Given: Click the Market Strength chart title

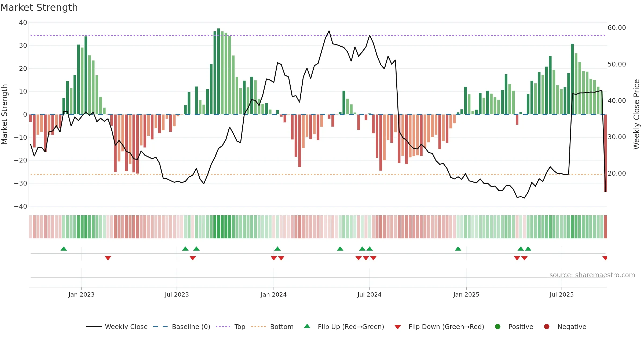Looking at the screenshot, I should click(39, 8).
